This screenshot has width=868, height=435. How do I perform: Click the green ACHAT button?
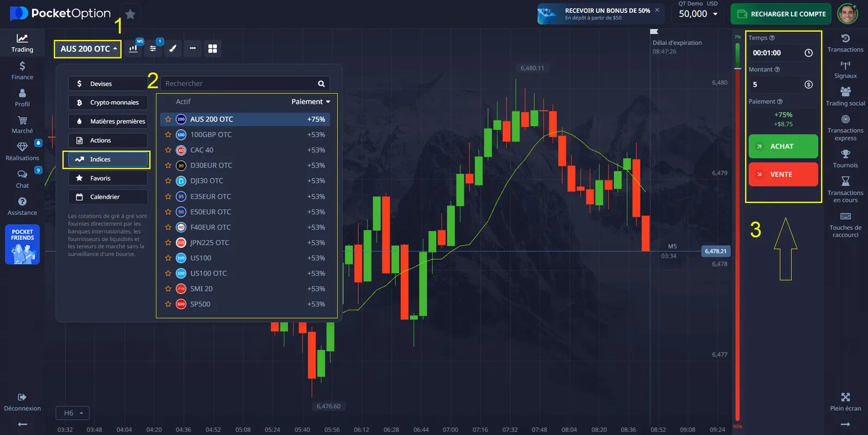(x=783, y=146)
